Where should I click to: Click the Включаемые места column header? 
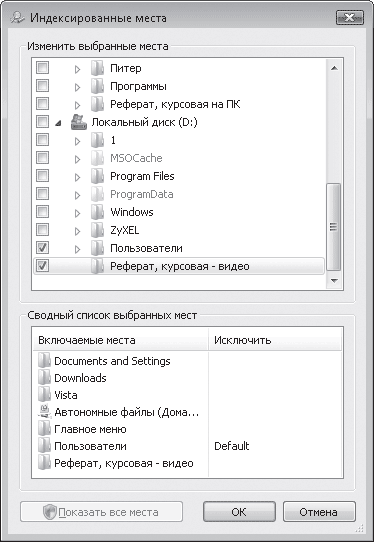121,340
